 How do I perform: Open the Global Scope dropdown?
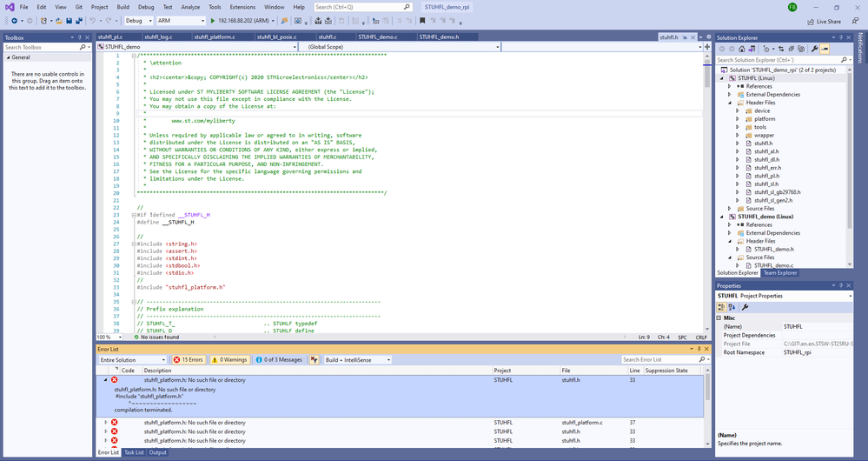pos(400,47)
